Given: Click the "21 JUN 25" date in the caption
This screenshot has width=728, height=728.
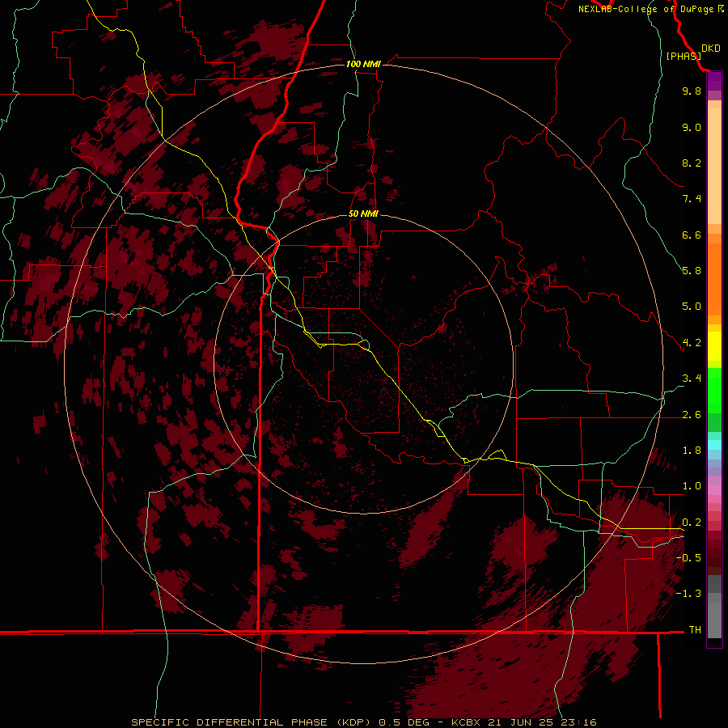Looking at the screenshot, I should (522, 722).
